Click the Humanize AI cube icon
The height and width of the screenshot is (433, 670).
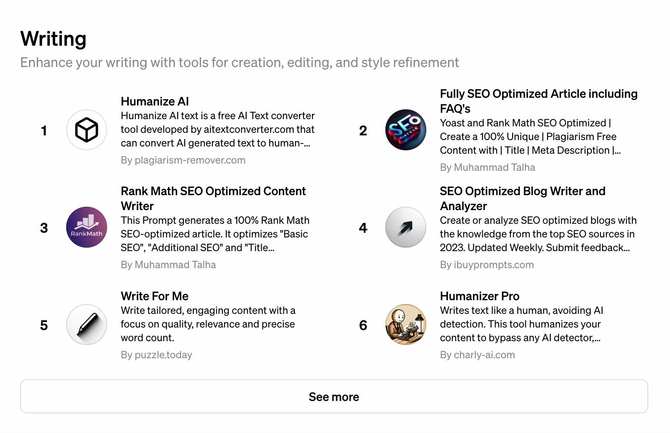click(x=87, y=130)
